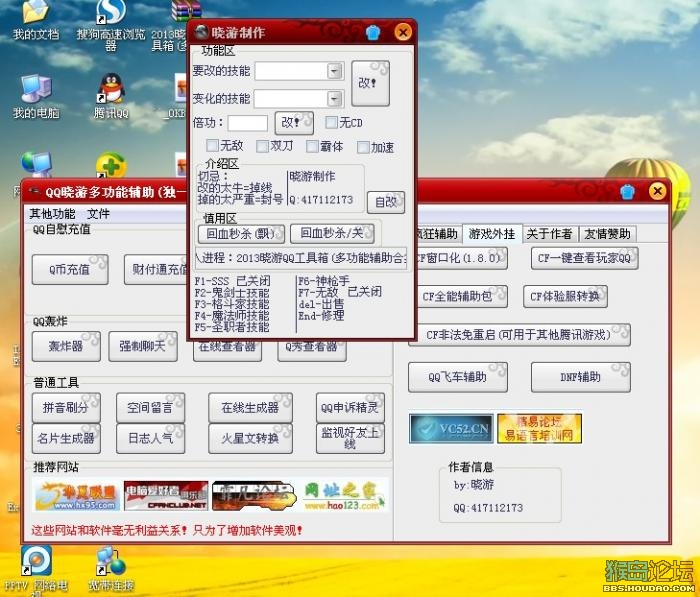Click the green plus desktop icon
The width and height of the screenshot is (700, 597).
tap(111, 165)
